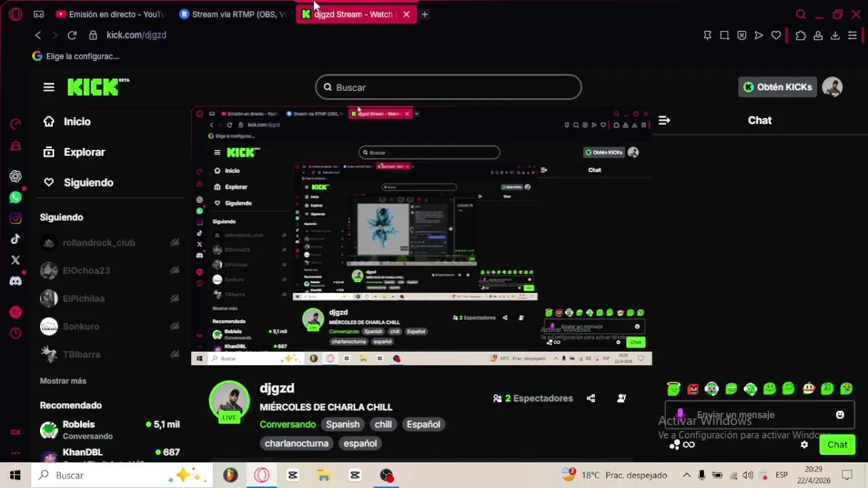Open WhatsApp from the Opera sidebar
The width and height of the screenshot is (868, 488).
16,197
